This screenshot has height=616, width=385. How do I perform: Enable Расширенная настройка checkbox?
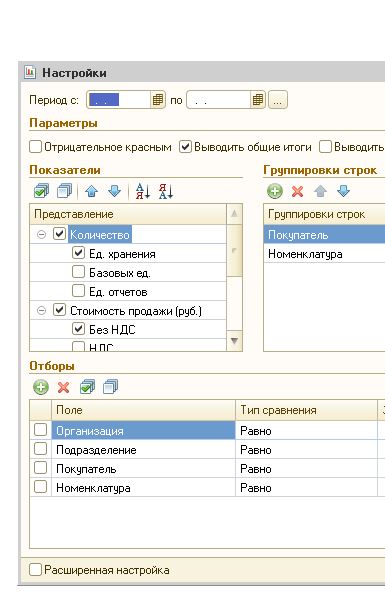(x=35, y=570)
